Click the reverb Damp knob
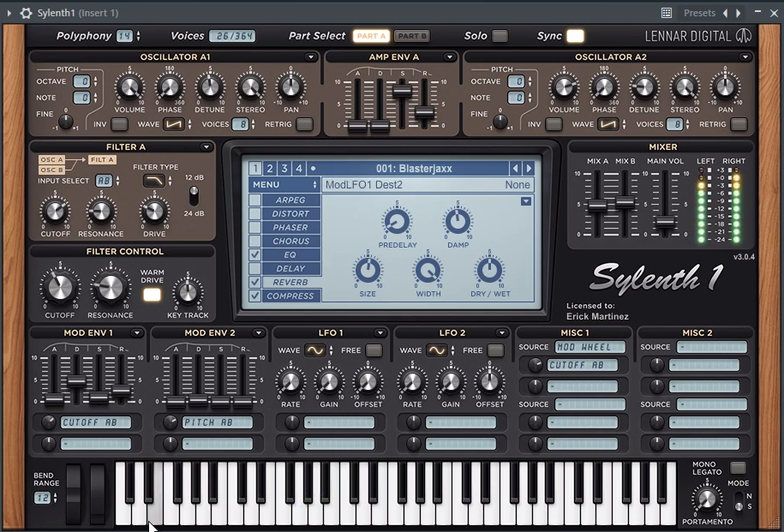 pos(458,222)
